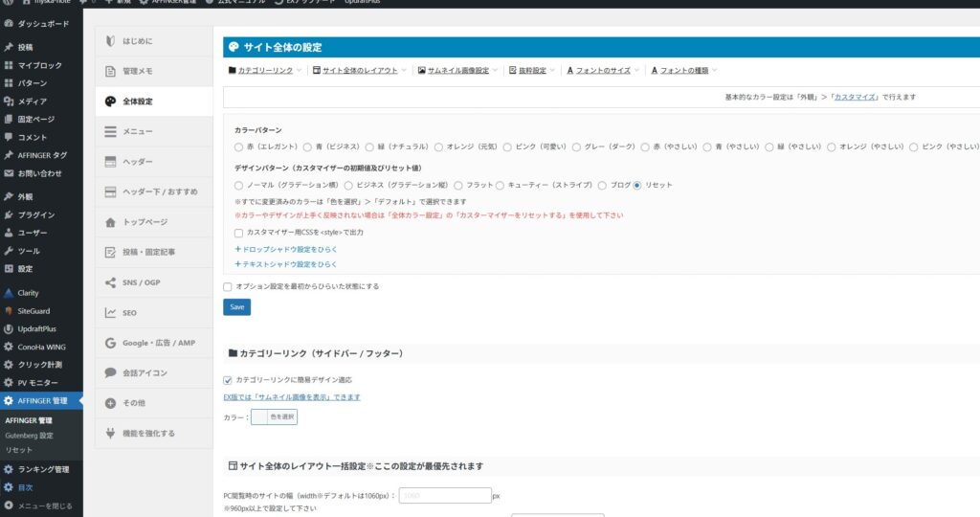Image resolution: width=980 pixels, height=517 pixels.
Task: Uncheck カテゴリーリンクに簡易デザイン適応 checkbox
Action: 228,380
